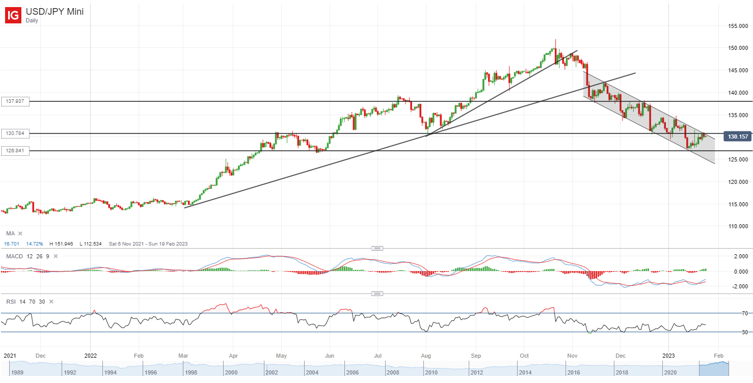Open MACD 12 26 9 settings label
The height and width of the screenshot is (383, 753).
(27, 257)
